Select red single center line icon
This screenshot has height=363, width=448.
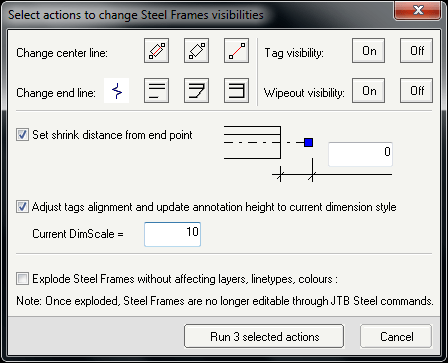tap(237, 50)
